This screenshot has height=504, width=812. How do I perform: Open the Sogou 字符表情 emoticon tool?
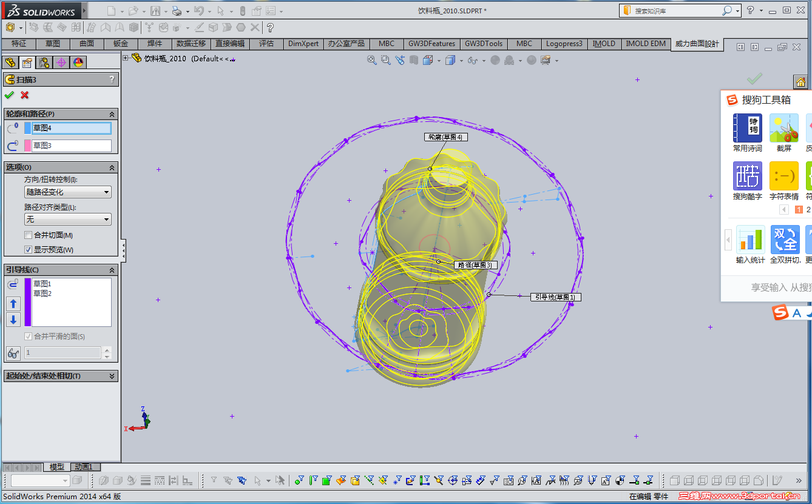[x=784, y=181]
